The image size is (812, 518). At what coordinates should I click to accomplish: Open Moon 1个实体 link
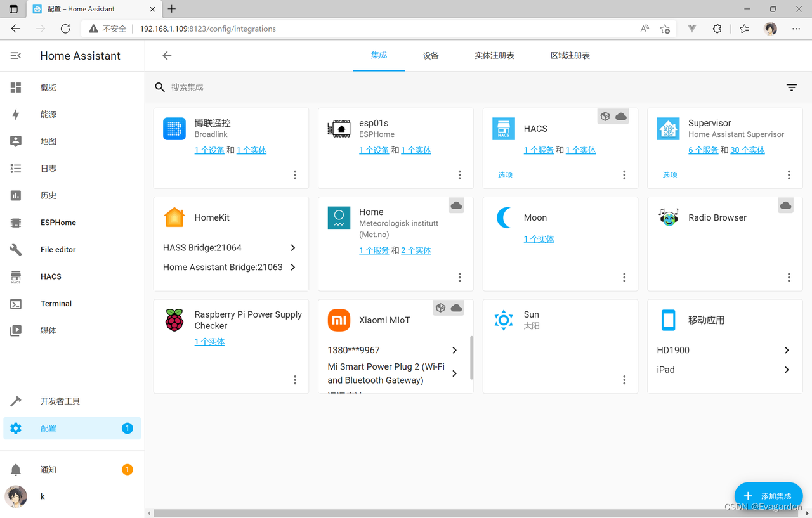pos(539,239)
